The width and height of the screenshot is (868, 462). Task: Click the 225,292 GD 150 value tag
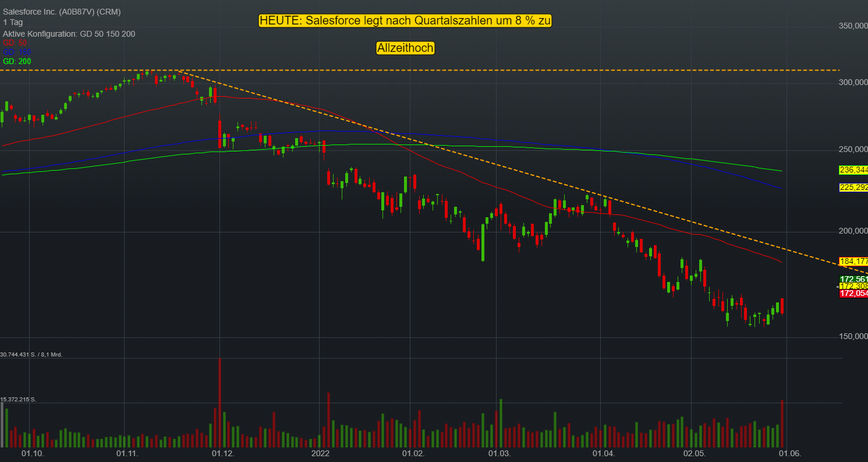click(x=853, y=188)
